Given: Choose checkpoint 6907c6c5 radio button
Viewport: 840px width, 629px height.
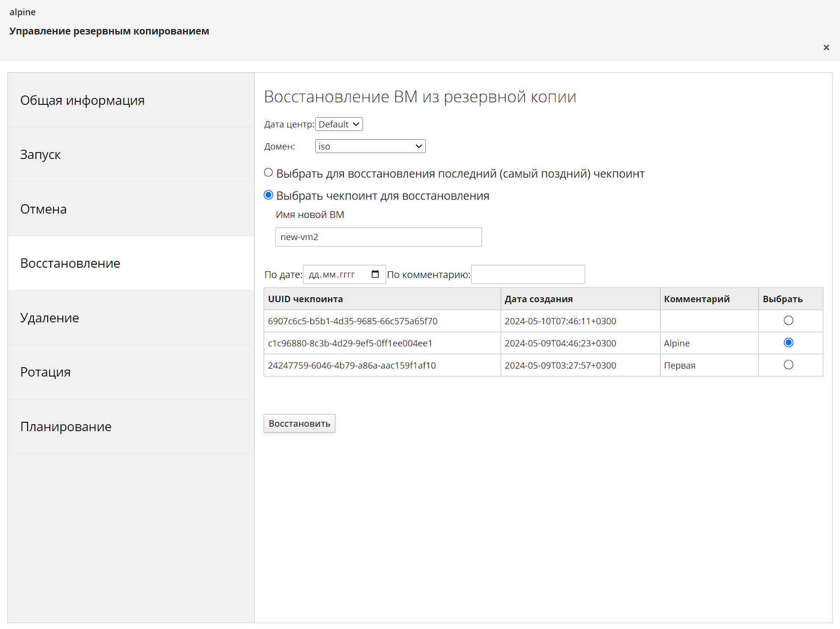Looking at the screenshot, I should click(788, 320).
